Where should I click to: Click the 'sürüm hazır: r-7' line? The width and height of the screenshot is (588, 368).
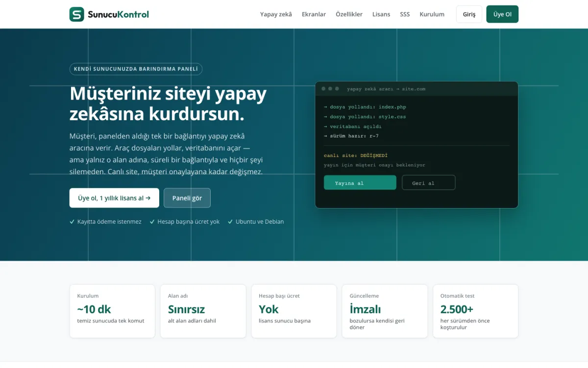coord(351,136)
